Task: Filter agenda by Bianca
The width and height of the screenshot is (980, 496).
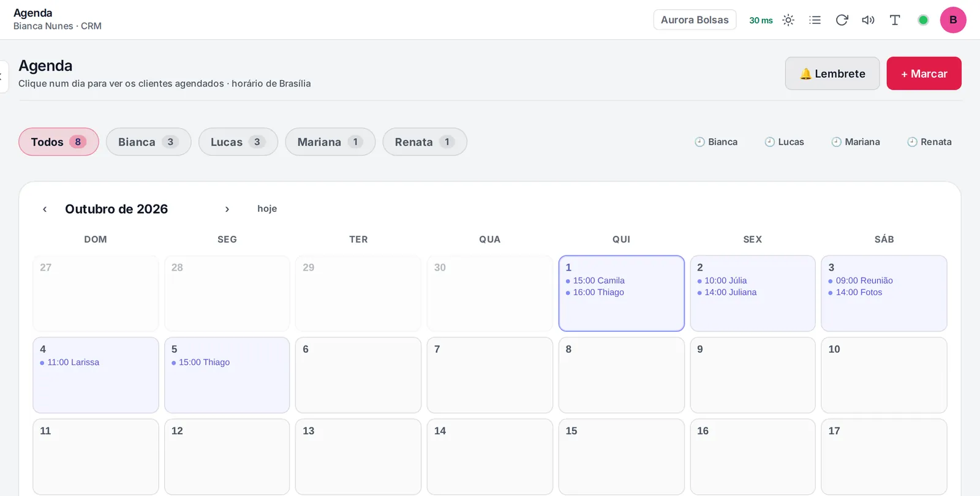Action: [148, 142]
